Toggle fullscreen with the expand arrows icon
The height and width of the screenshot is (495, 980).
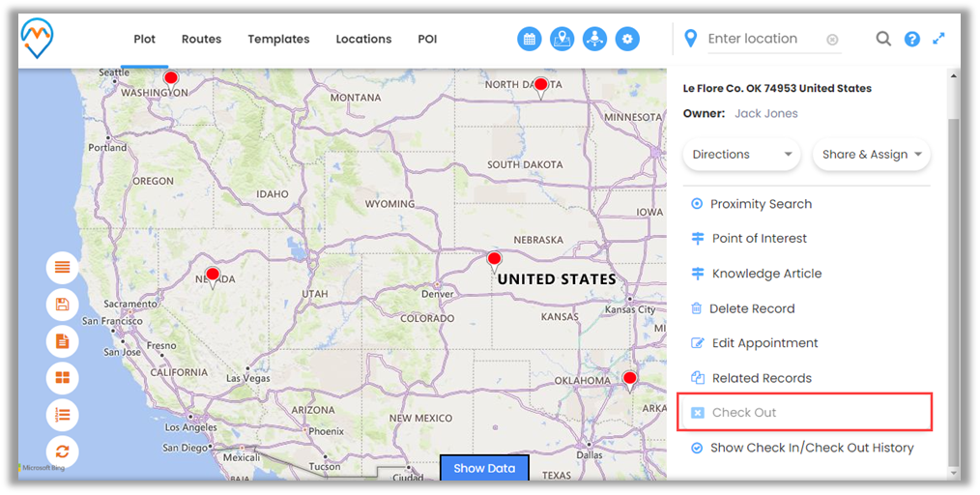click(938, 39)
